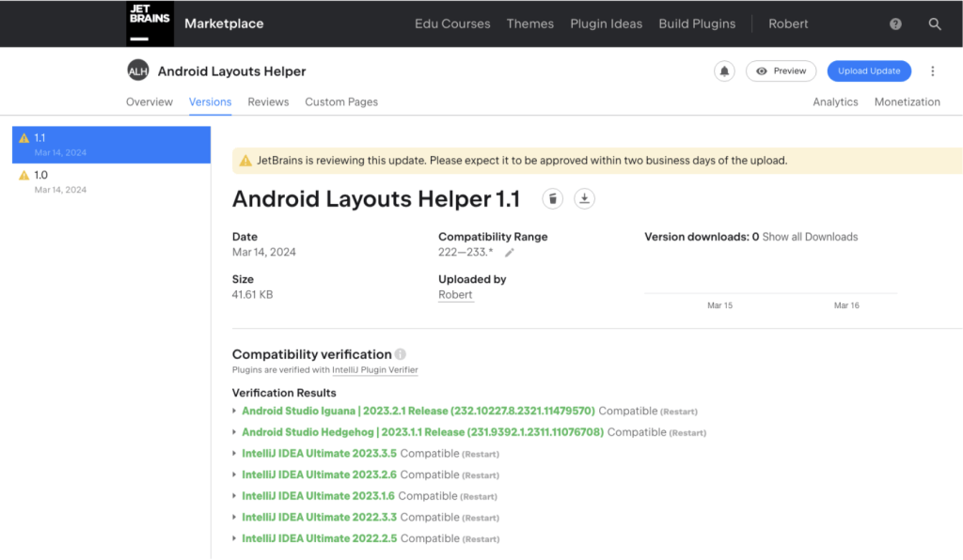Image resolution: width=963 pixels, height=560 pixels.
Task: Click the 222—233.* compatibility range value
Action: [466, 252]
